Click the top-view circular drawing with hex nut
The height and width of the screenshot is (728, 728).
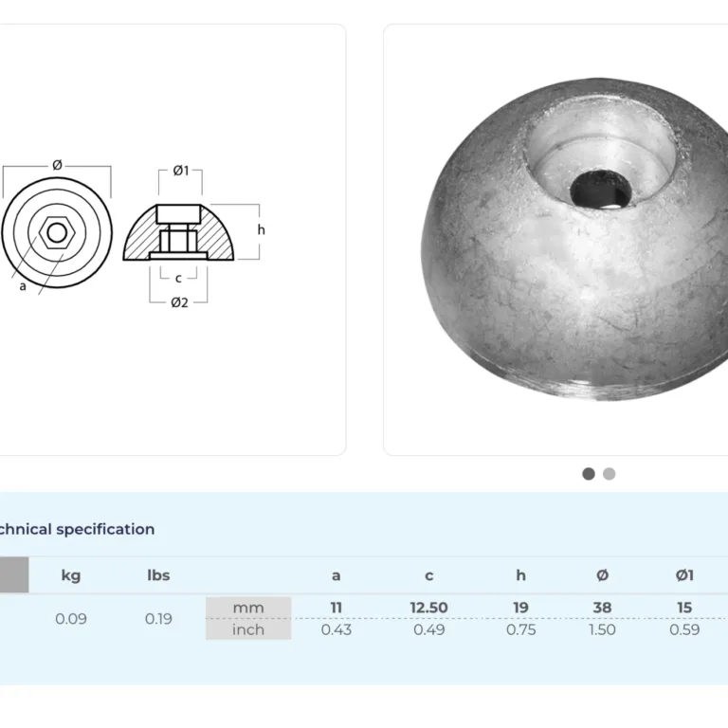tap(57, 232)
